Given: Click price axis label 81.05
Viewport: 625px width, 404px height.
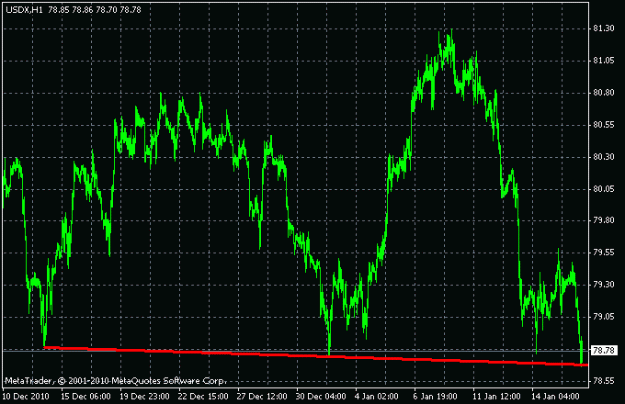Looking at the screenshot, I should point(603,61).
